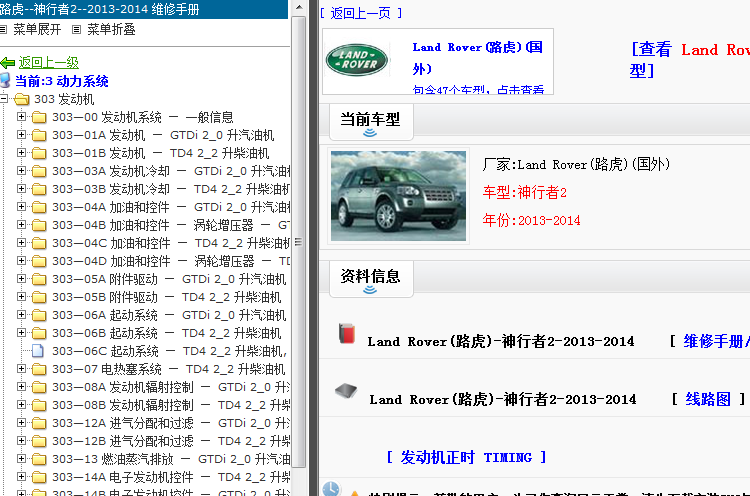This screenshot has width=750, height=496.
Task: Click the folder icon for 303-06A 起动系统
Action: [x=39, y=315]
